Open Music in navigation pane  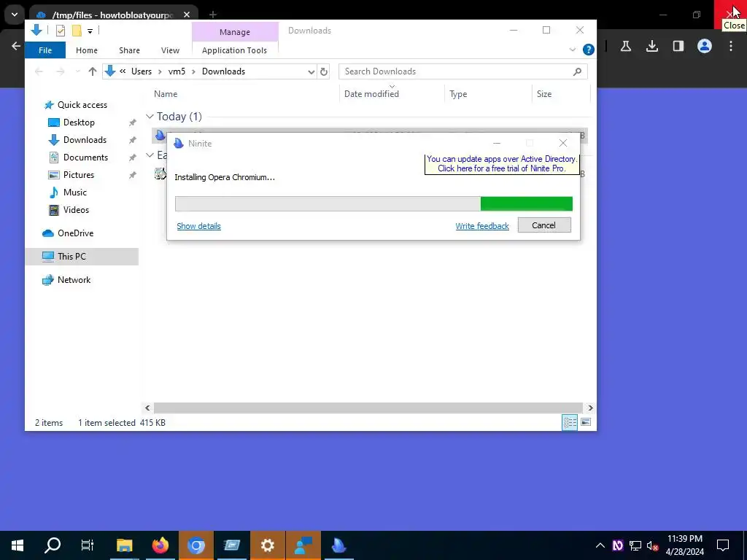coord(75,192)
